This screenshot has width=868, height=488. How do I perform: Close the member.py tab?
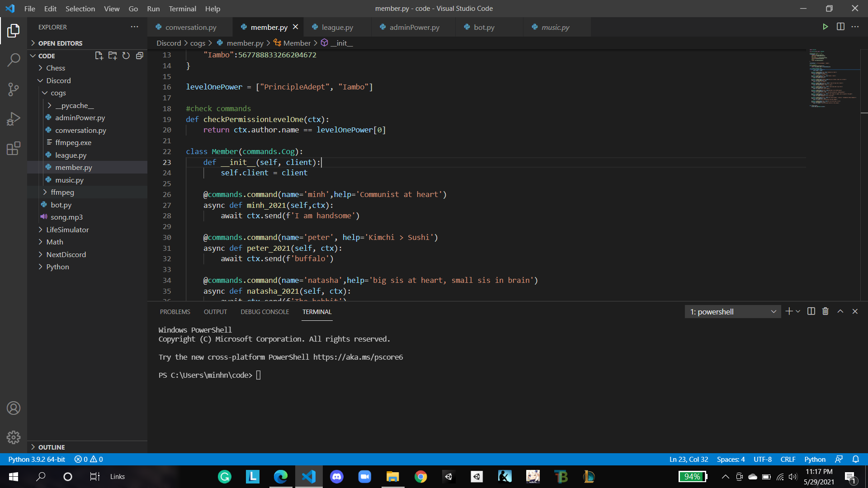pyautogui.click(x=295, y=27)
